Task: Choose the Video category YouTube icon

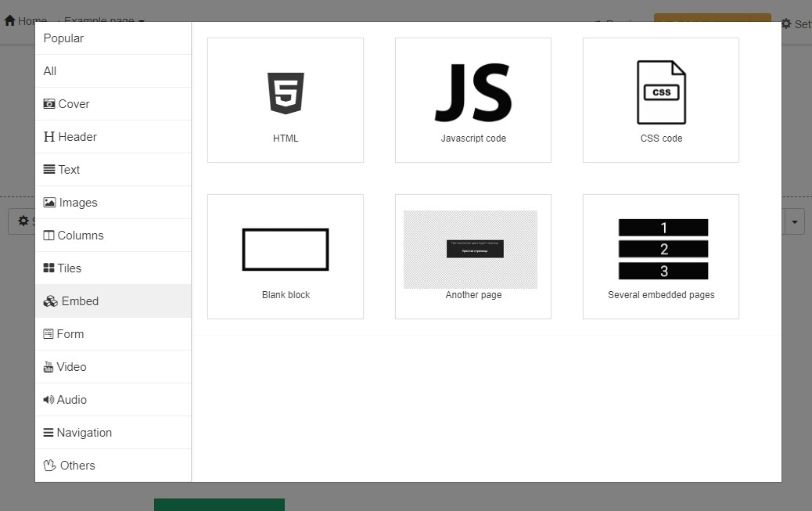Action: point(49,367)
